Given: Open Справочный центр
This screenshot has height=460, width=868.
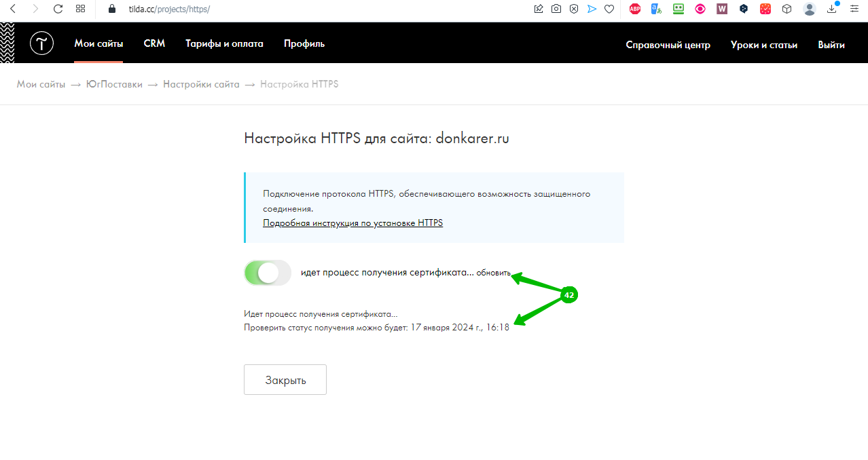Looking at the screenshot, I should pyautogui.click(x=668, y=45).
